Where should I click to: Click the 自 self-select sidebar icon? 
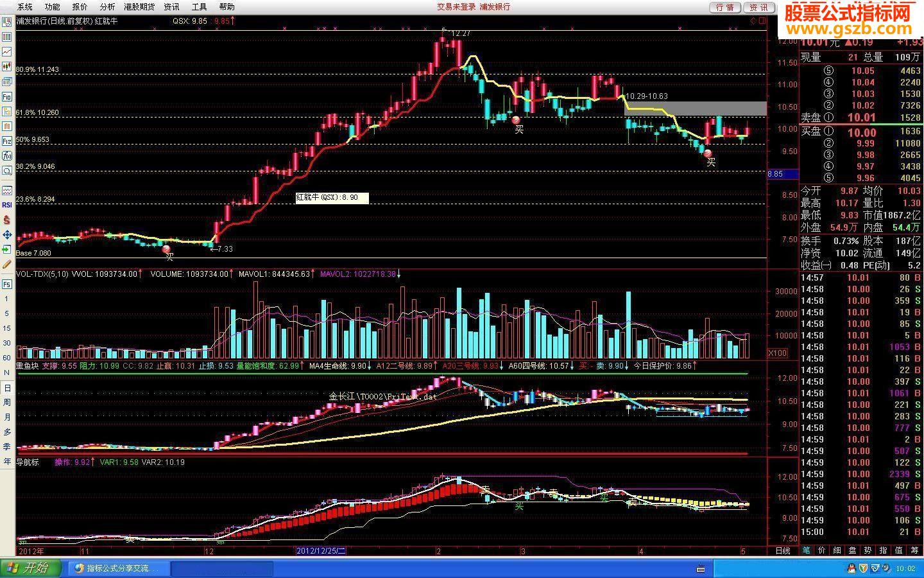[x=7, y=126]
